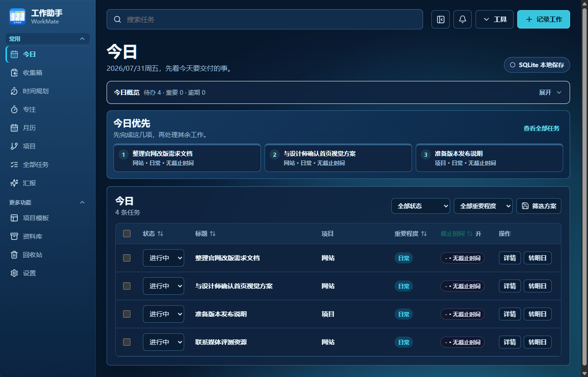Check the select-all checkbox in table header
588x377 pixels.
(x=127, y=234)
